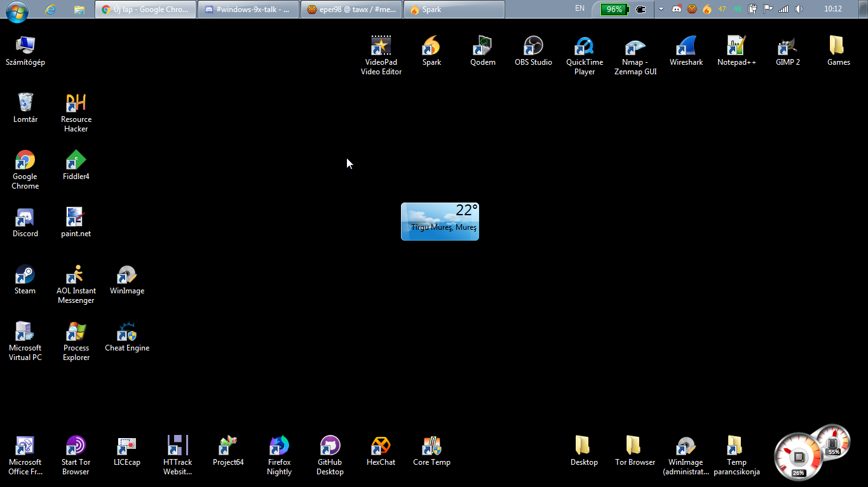Select the Fiddler4 shortcut
The image size is (868, 487).
click(76, 165)
